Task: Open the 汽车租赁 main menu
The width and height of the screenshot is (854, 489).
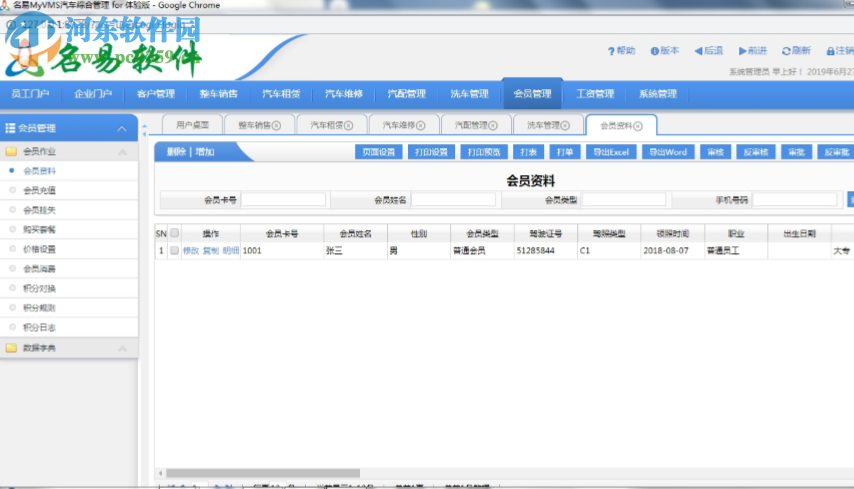Action: (x=281, y=94)
